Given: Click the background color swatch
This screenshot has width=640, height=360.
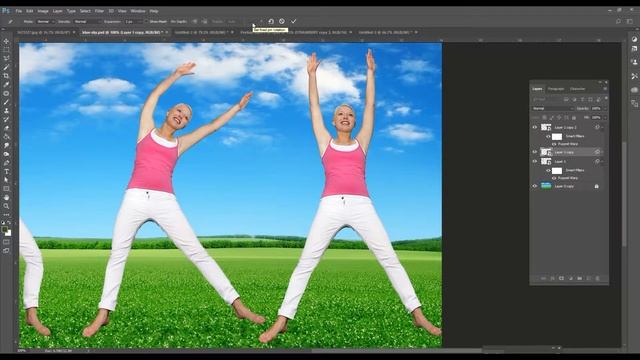Looking at the screenshot, I should click(x=9, y=233).
